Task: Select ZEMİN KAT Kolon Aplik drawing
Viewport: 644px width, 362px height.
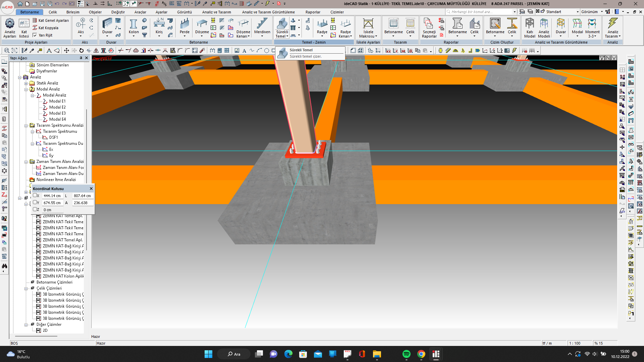Action: [63, 276]
